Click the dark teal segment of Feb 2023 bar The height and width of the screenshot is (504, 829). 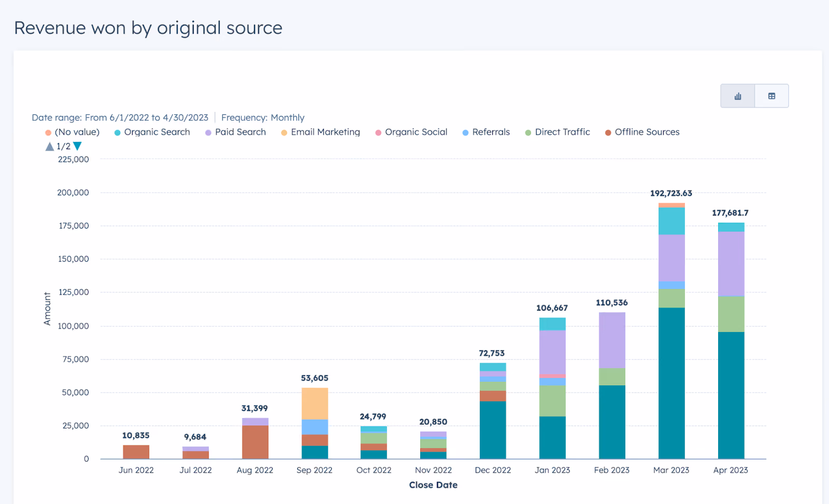pos(612,422)
